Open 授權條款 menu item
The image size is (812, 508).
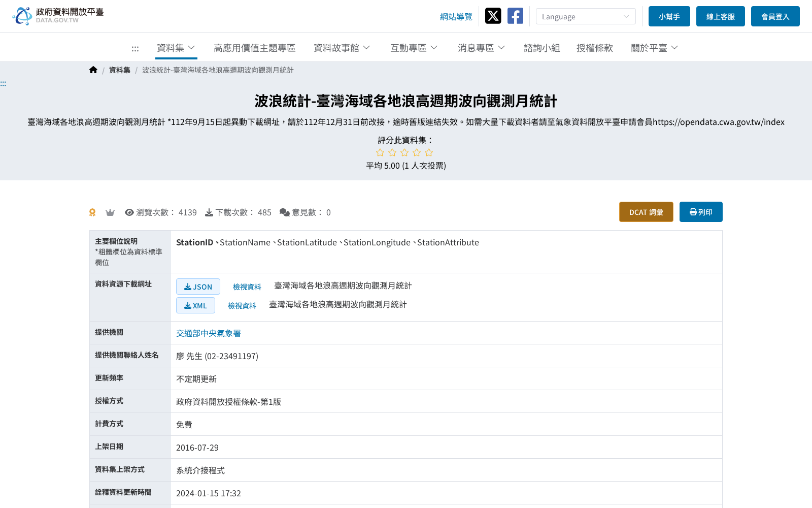[595, 48]
